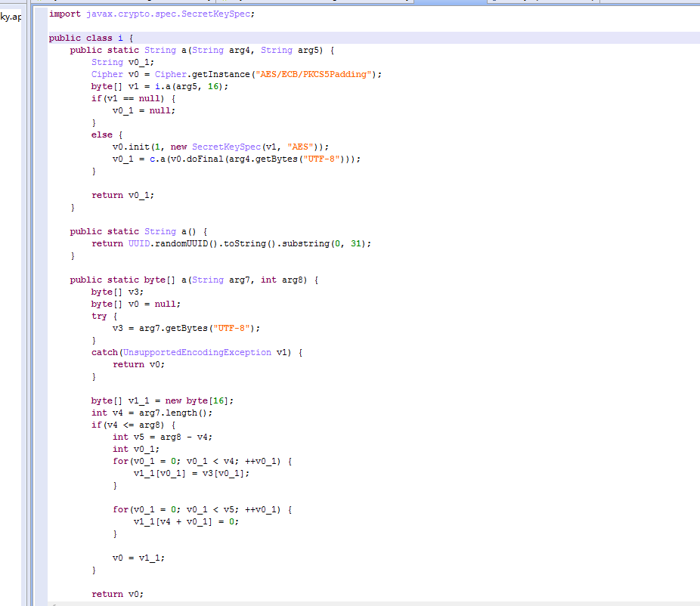
Task: Click 'v3 = arg7.getBytes("UTF-8")' line
Action: [186, 327]
